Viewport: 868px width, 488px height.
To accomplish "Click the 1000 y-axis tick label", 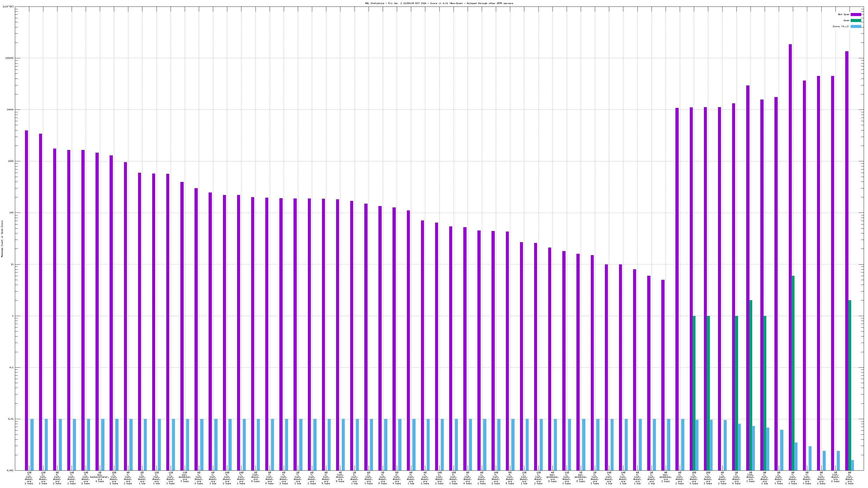I will pyautogui.click(x=11, y=161).
